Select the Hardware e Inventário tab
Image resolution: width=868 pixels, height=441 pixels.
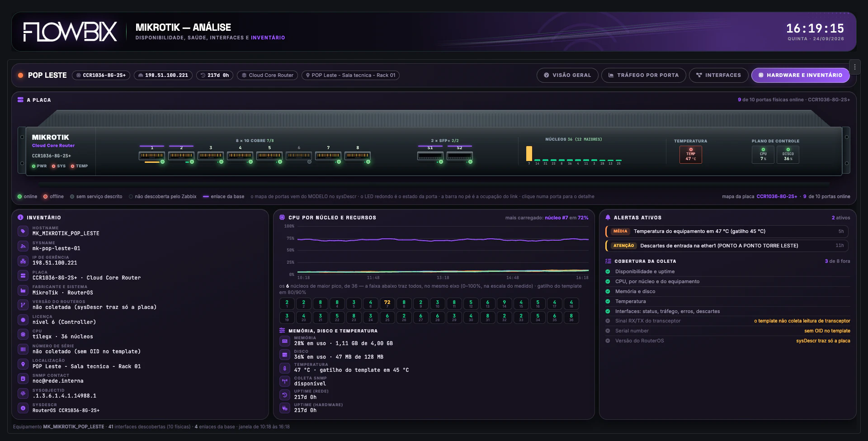800,75
